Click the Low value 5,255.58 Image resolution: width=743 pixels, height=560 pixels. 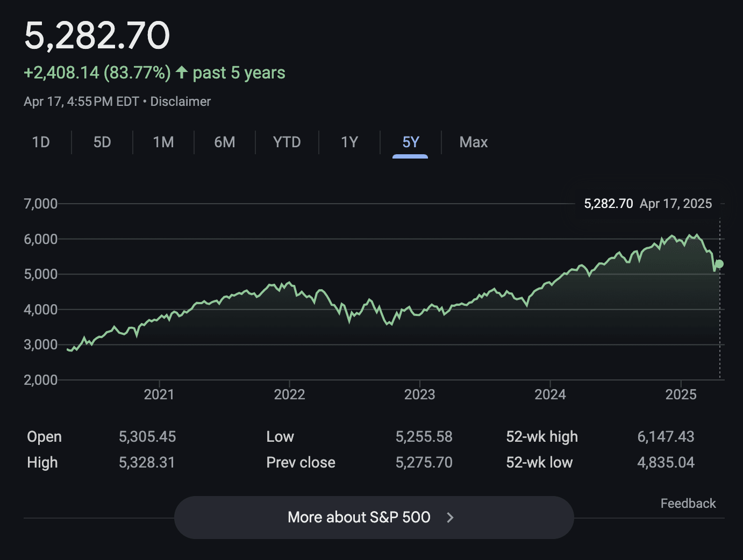[424, 437]
